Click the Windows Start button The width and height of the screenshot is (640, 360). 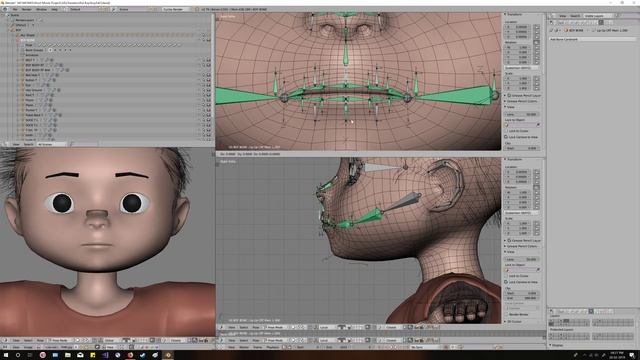5,355
